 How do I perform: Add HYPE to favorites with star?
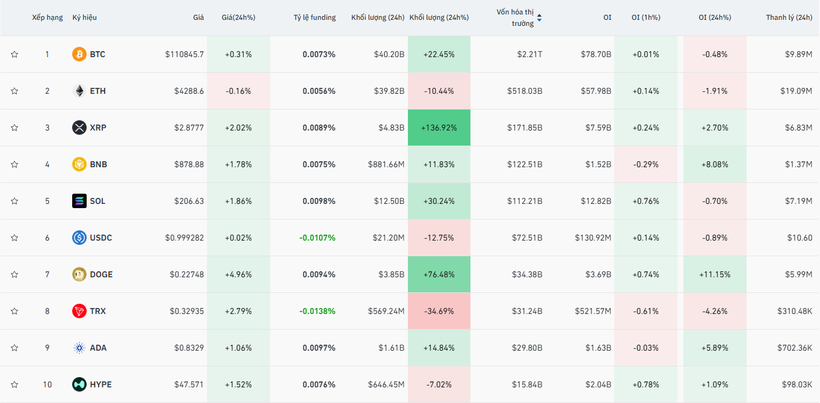point(15,384)
